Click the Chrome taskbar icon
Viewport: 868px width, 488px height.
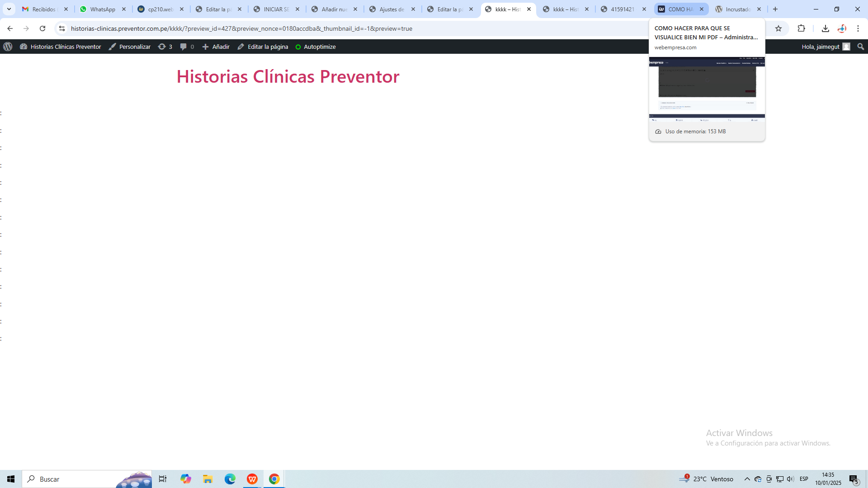pos(274,479)
